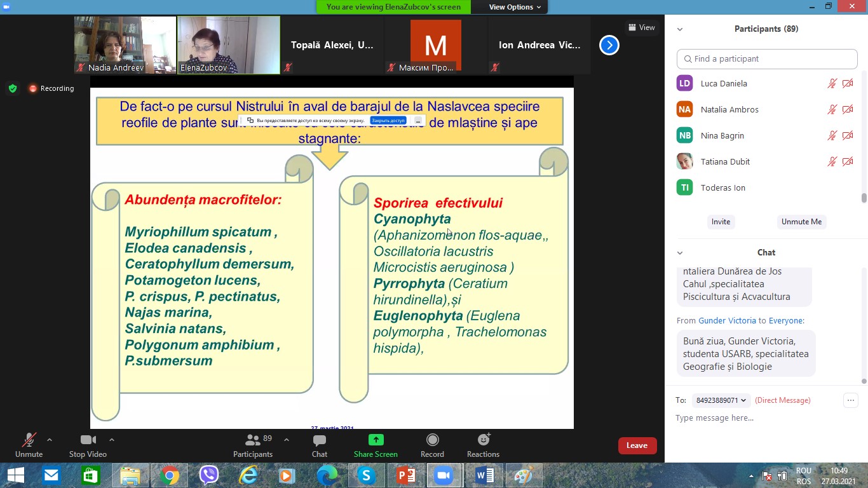868x488 pixels.
Task: Click the Record icon in toolbar
Action: tap(432, 440)
